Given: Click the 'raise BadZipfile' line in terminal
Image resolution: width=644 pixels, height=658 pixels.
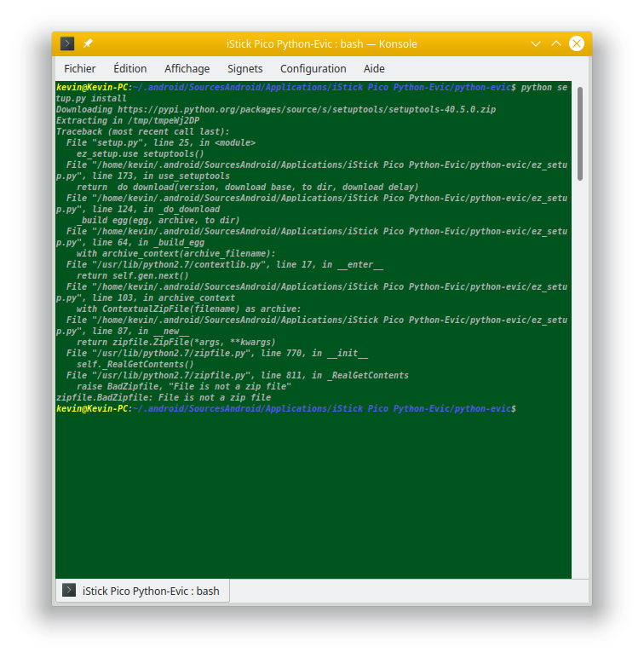Looking at the screenshot, I should tap(184, 386).
